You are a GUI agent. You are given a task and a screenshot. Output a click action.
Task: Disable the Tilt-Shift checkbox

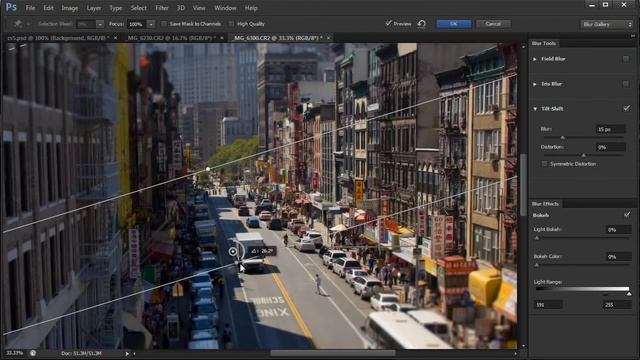[627, 109]
